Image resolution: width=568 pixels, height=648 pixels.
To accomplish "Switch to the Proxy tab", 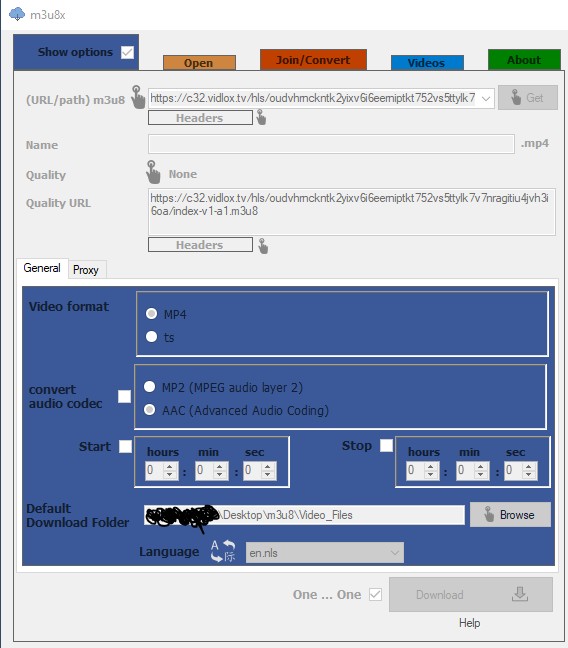I will tap(86, 270).
